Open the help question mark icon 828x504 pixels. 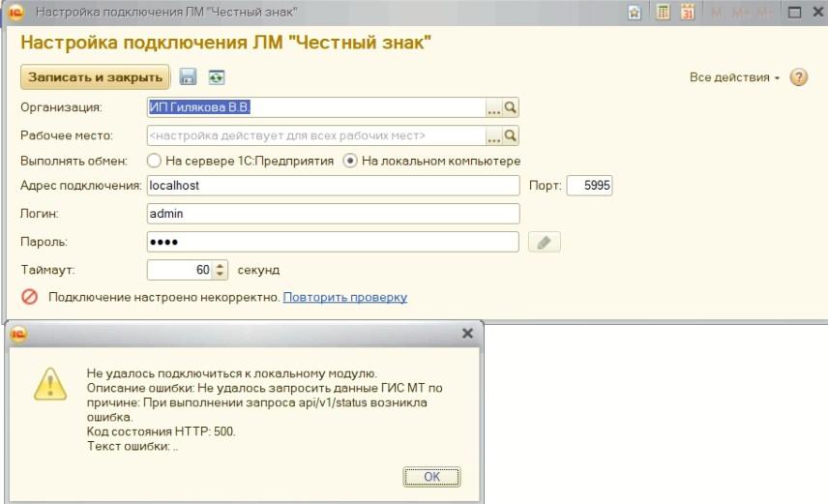799,77
